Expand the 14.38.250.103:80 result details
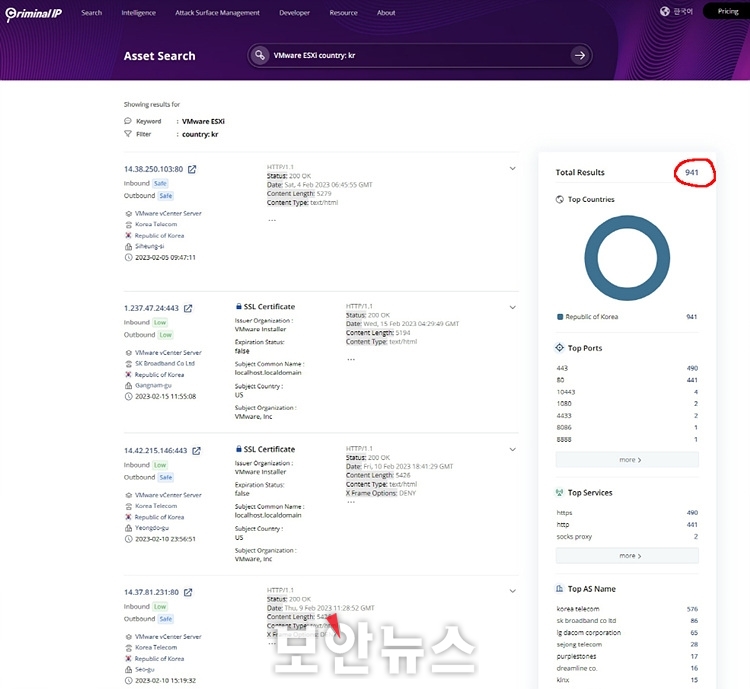The width and height of the screenshot is (750, 689). [x=512, y=168]
